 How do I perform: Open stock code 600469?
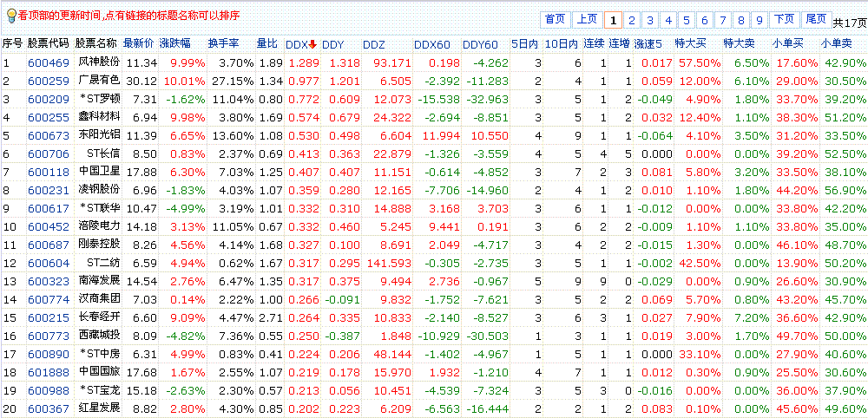(x=49, y=63)
